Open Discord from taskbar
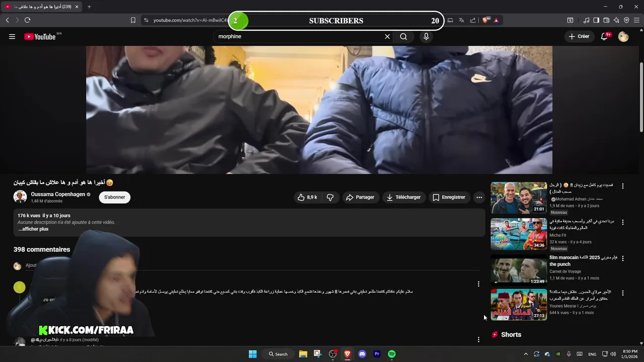The width and height of the screenshot is (644, 362). [x=362, y=354]
